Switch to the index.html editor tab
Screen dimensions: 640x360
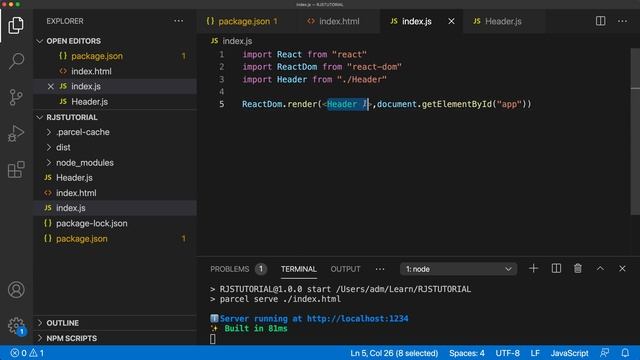(x=338, y=21)
